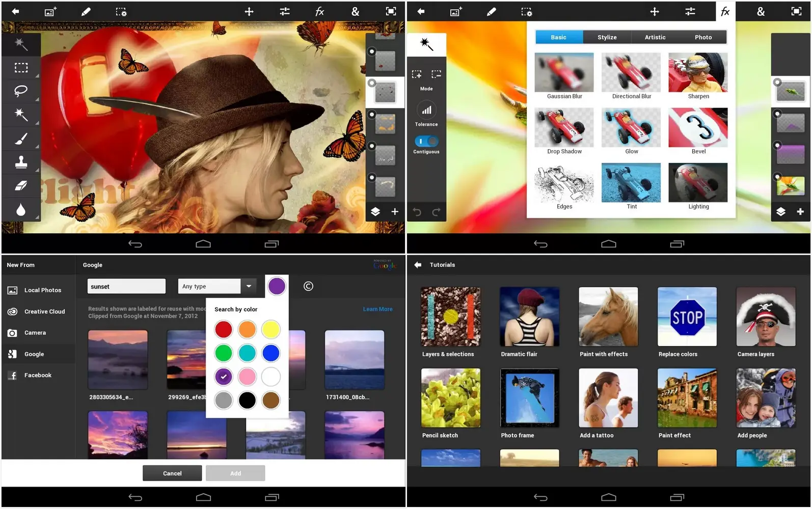Select Creative Cloud as the source
This screenshot has width=812, height=509.
coord(38,312)
